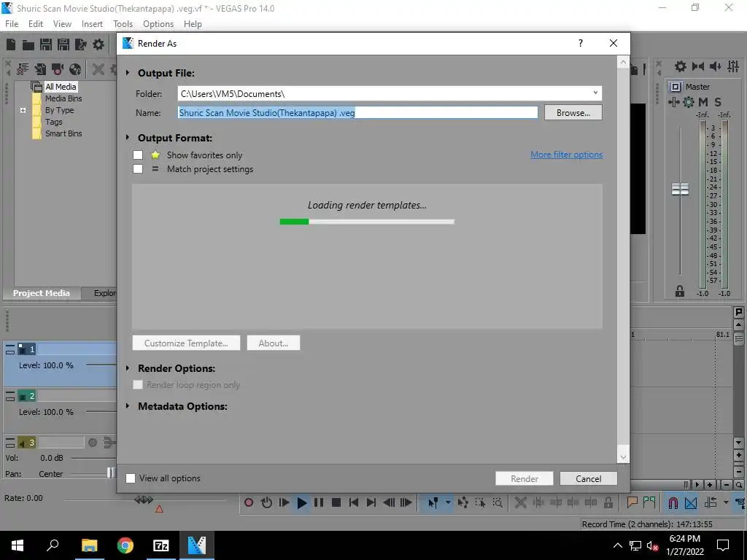
Task: Open the Tools menu
Action: point(123,24)
